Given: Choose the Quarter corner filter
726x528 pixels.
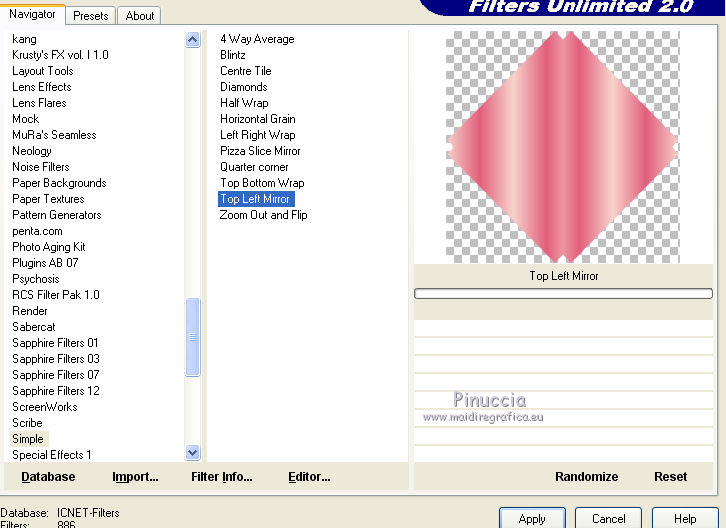Looking at the screenshot, I should tap(254, 167).
